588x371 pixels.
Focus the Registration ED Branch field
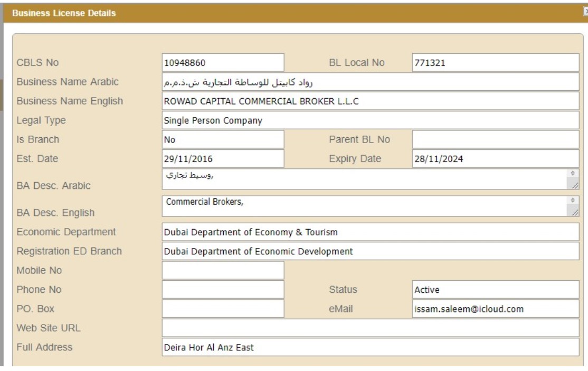click(x=371, y=251)
